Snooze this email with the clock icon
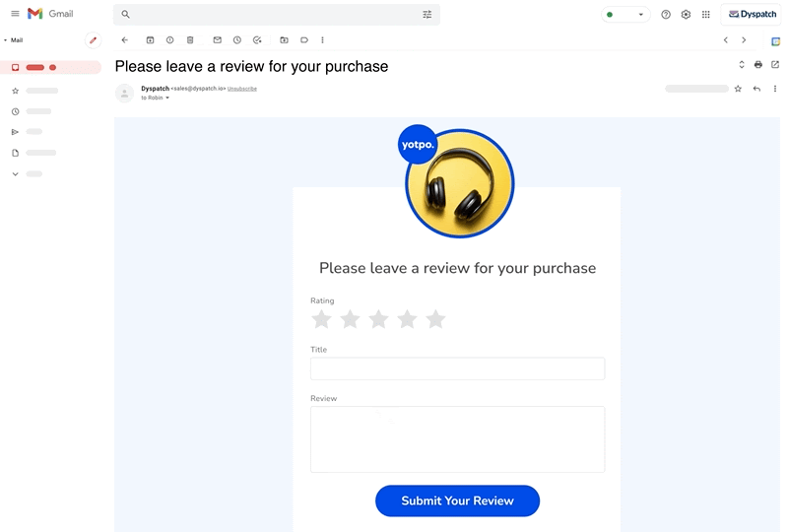 click(237, 40)
